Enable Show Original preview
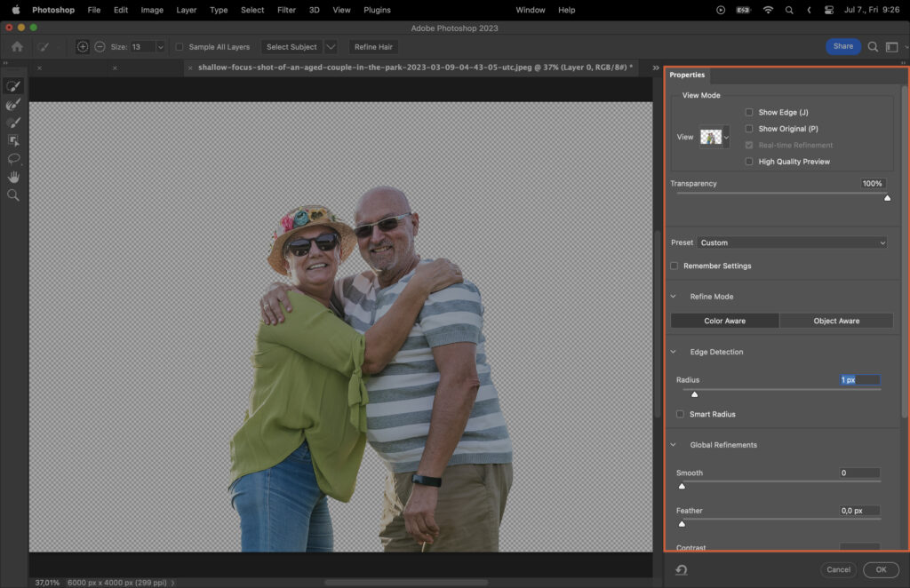910x588 pixels. [x=749, y=128]
